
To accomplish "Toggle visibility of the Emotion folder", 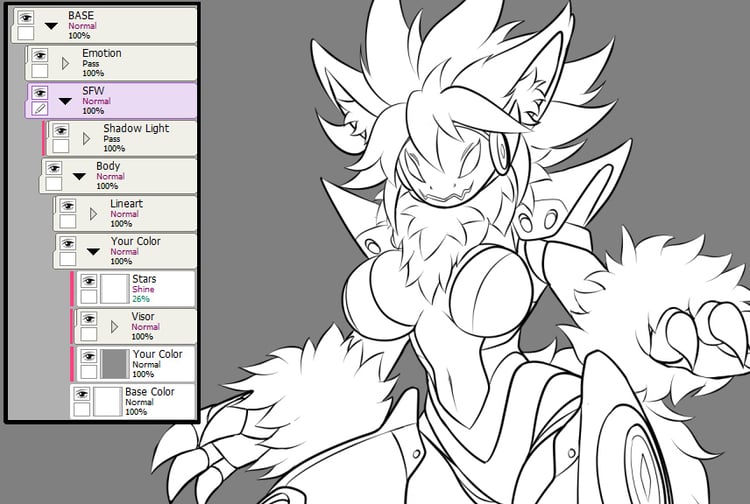I will coord(40,55).
